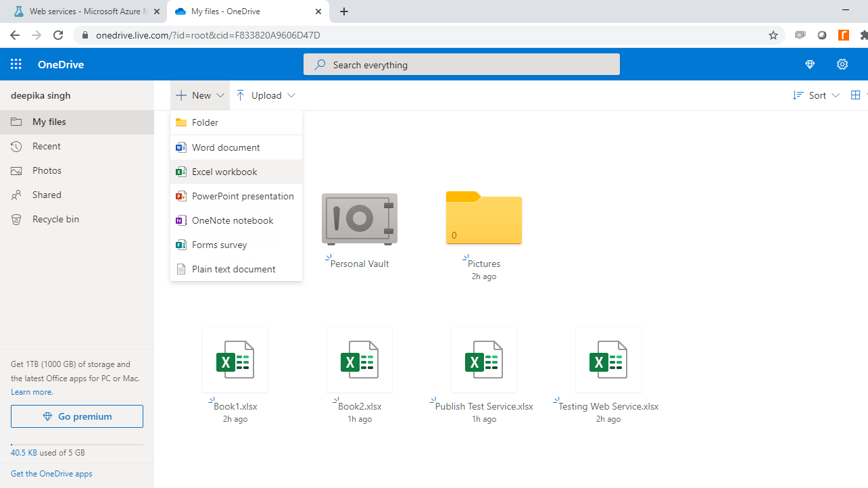The image size is (868, 488).
Task: Choose Forms survey from New menu
Action: click(x=236, y=245)
